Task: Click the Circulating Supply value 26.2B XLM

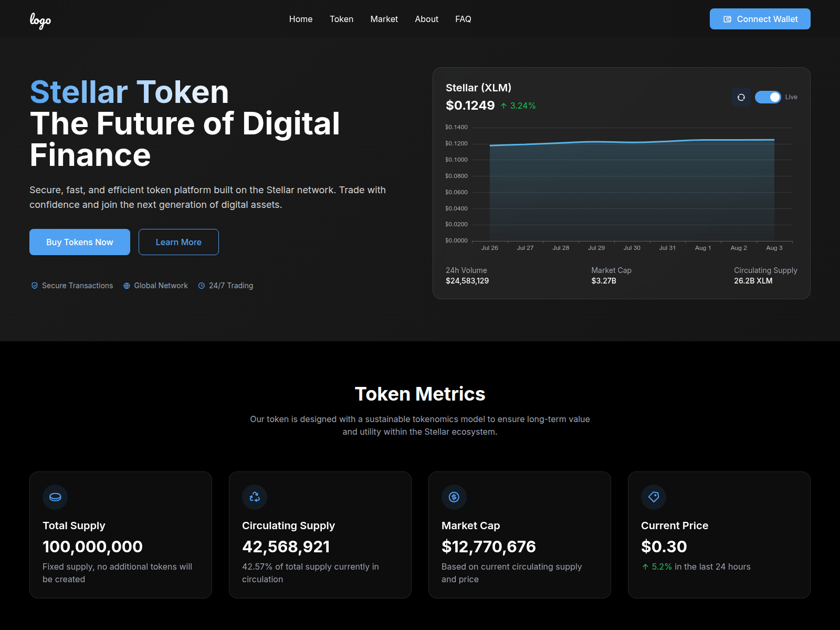Action: [x=753, y=281]
